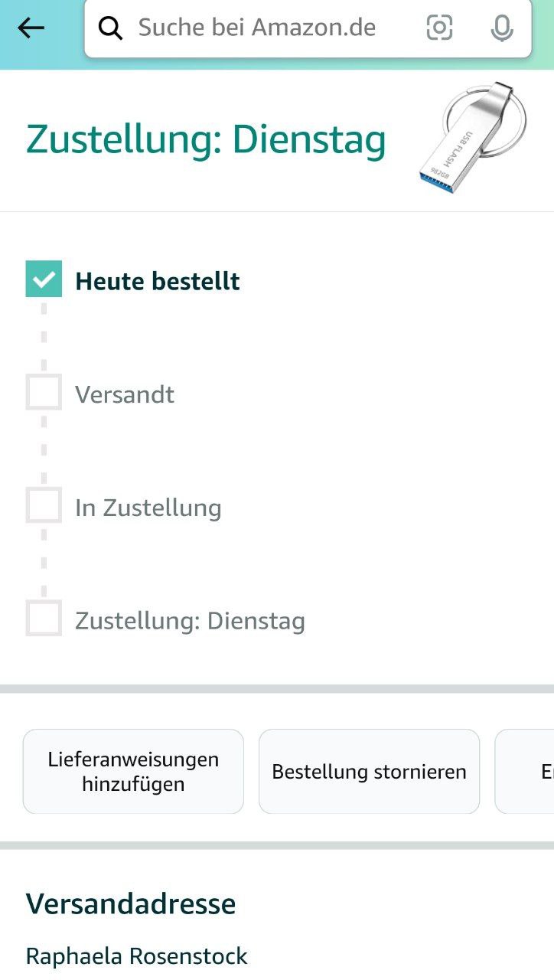This screenshot has height=980, width=554.
Task: Select recipient name Raphaela Rosenstock
Action: pyautogui.click(x=137, y=956)
